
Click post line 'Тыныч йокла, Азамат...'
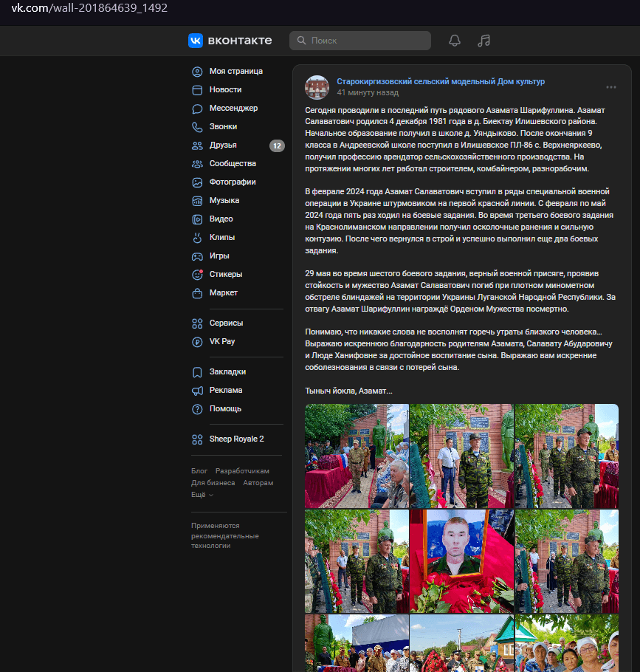coord(348,391)
